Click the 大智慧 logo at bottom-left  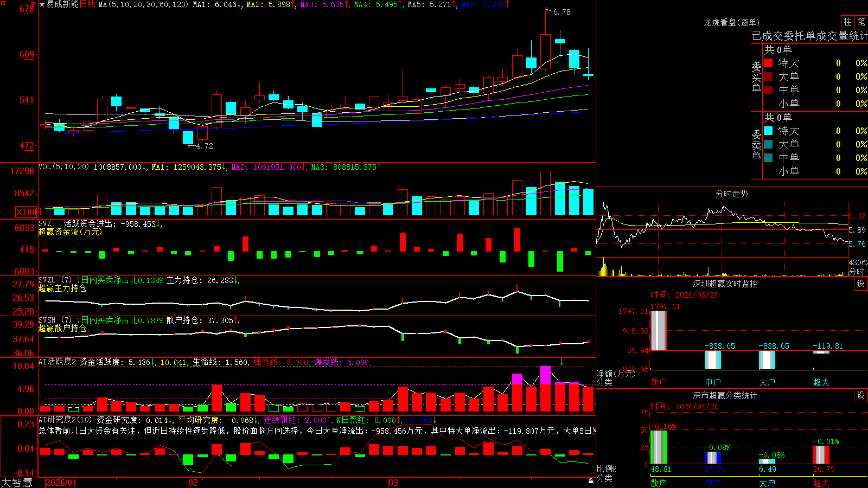click(17, 483)
